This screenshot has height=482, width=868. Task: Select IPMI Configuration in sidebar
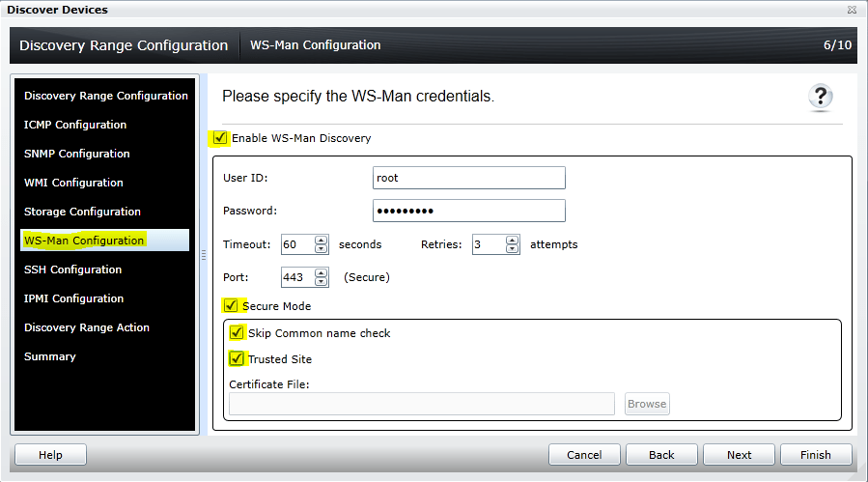tap(74, 298)
